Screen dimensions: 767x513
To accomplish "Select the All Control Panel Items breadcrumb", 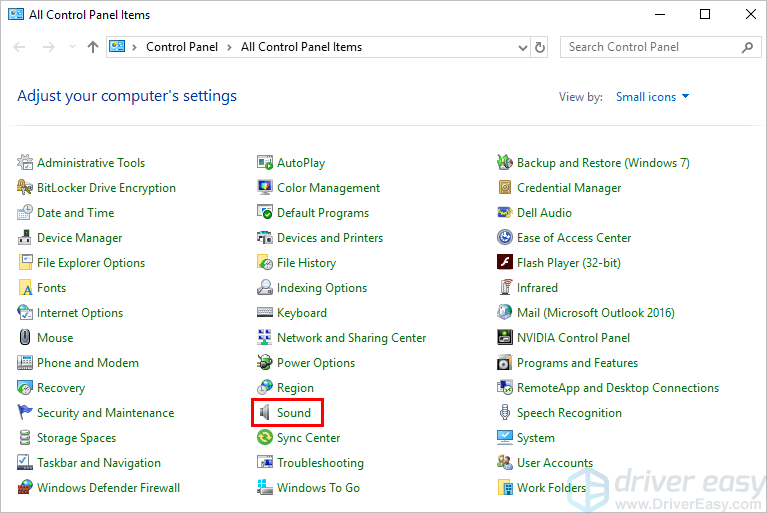I will (x=301, y=47).
